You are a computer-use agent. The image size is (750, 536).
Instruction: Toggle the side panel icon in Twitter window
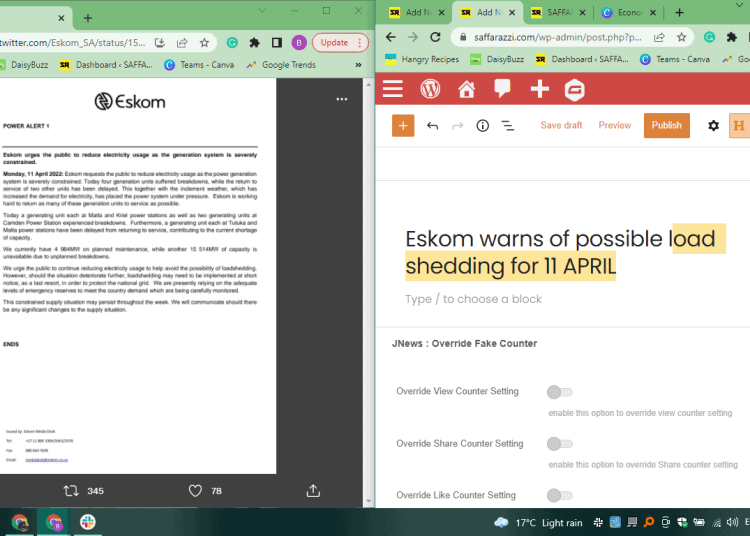click(276, 43)
